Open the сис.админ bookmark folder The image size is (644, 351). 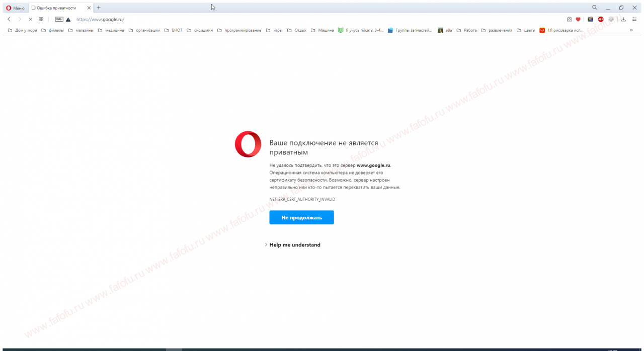[200, 30]
